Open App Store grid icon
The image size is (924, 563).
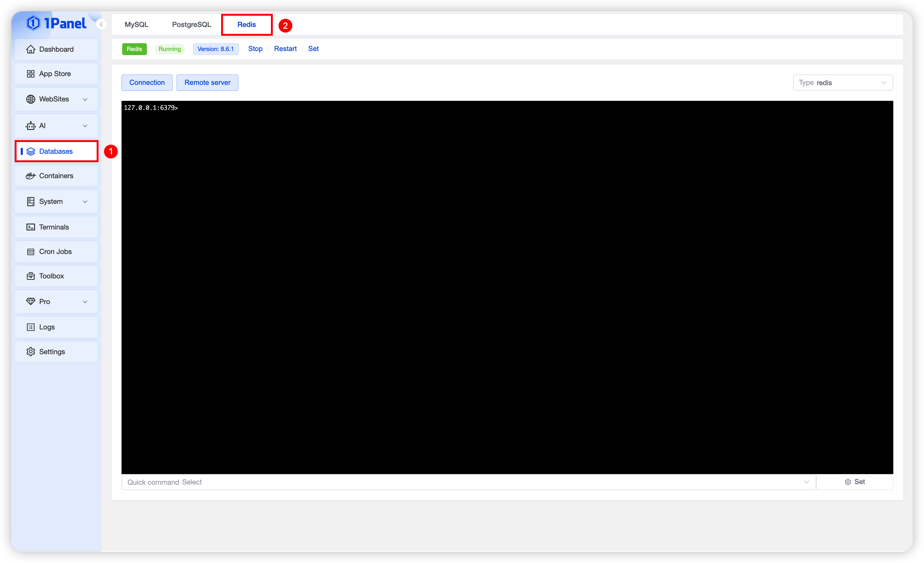(x=31, y=74)
